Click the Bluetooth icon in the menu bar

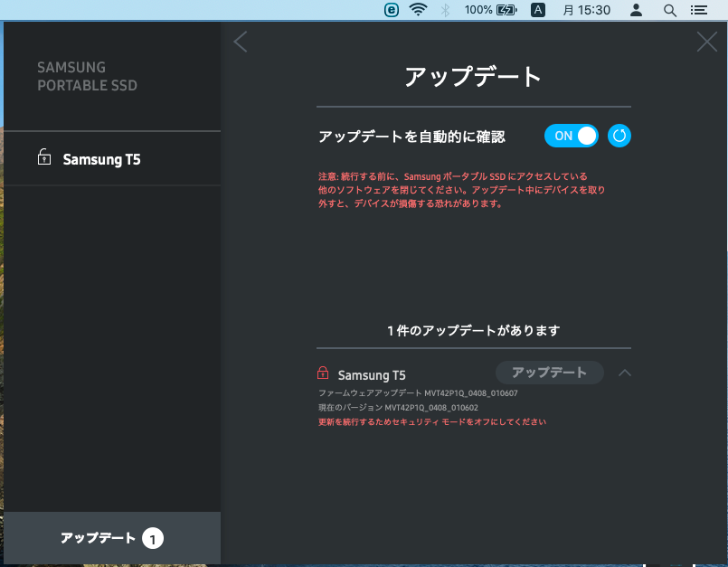pos(444,10)
